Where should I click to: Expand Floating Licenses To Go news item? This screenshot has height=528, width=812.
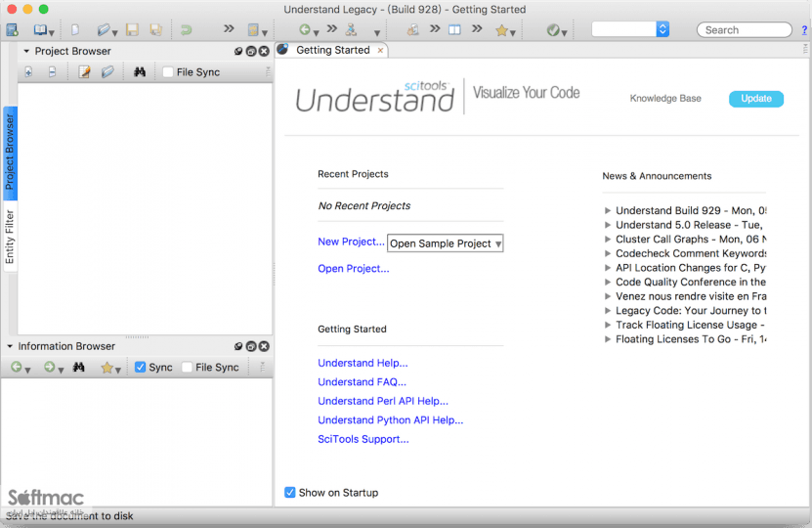(x=608, y=339)
